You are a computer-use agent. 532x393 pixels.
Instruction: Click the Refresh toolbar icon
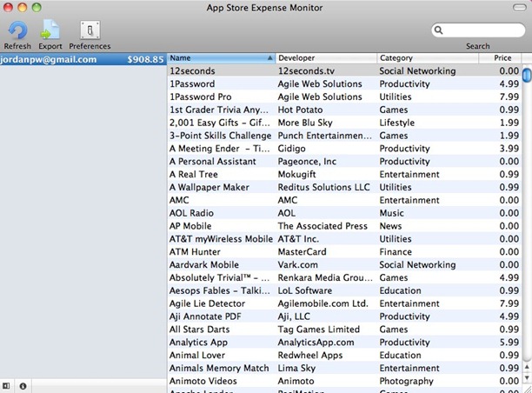(17, 30)
